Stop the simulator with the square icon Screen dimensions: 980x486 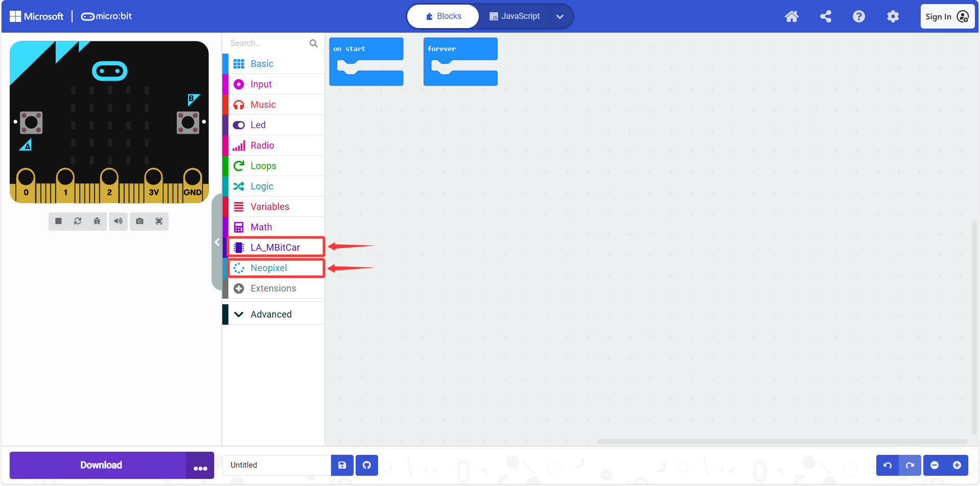(58, 221)
